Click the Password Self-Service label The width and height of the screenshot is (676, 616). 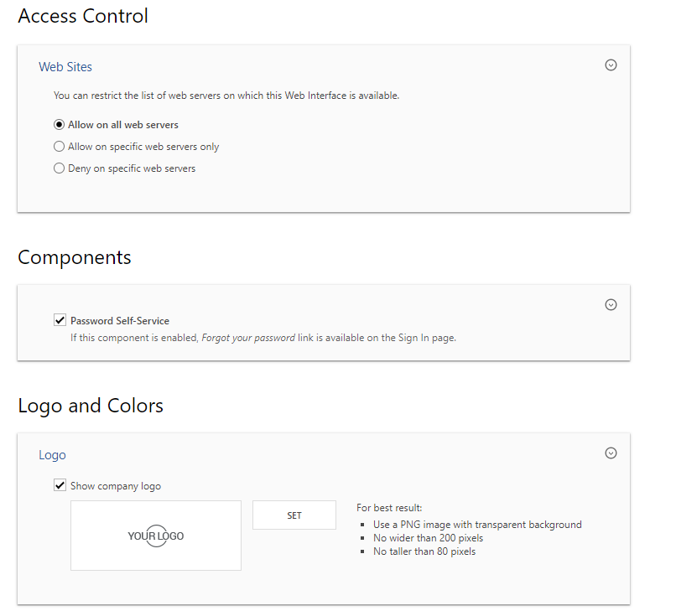[120, 320]
